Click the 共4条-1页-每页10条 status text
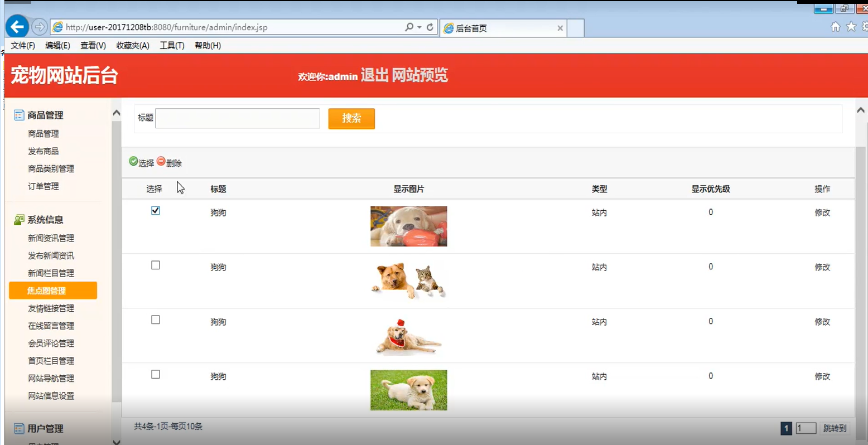 pyautogui.click(x=168, y=427)
